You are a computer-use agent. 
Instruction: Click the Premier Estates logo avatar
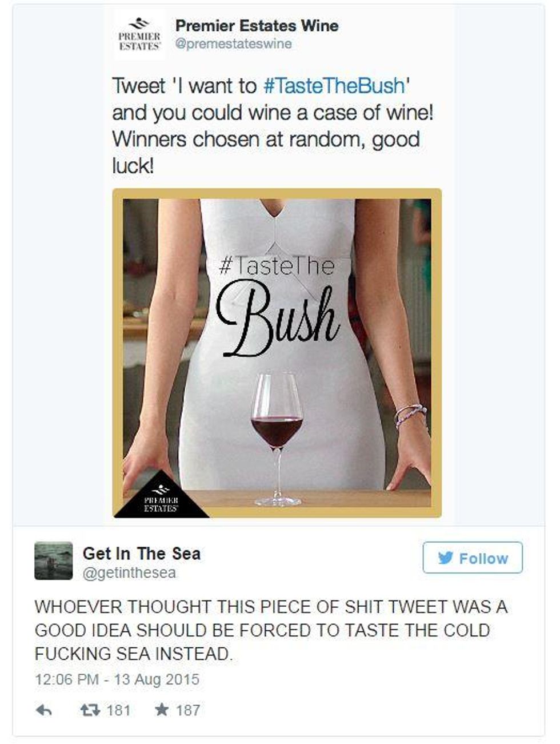coord(139,35)
